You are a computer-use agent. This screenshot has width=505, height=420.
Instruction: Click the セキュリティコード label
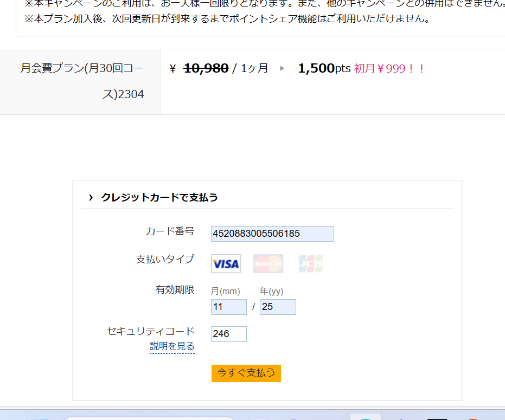coord(150,331)
